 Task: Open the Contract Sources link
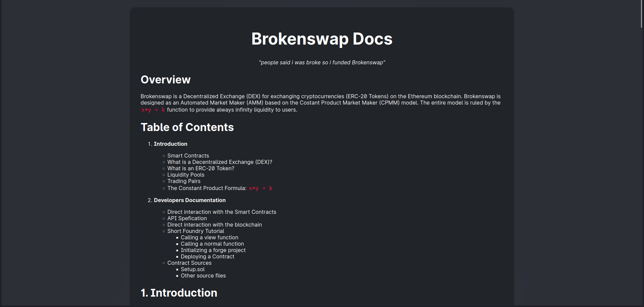point(189,263)
